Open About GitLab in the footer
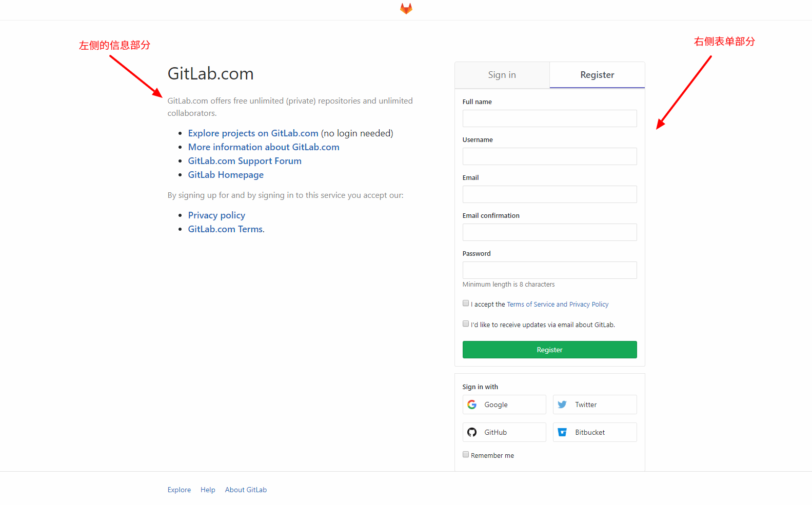Screen dimensions: 812x505 (246, 490)
